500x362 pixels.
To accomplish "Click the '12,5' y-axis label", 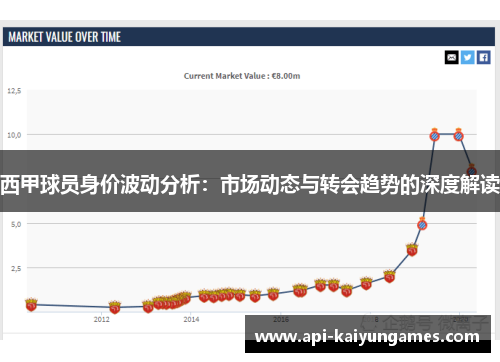I will click(x=14, y=91).
